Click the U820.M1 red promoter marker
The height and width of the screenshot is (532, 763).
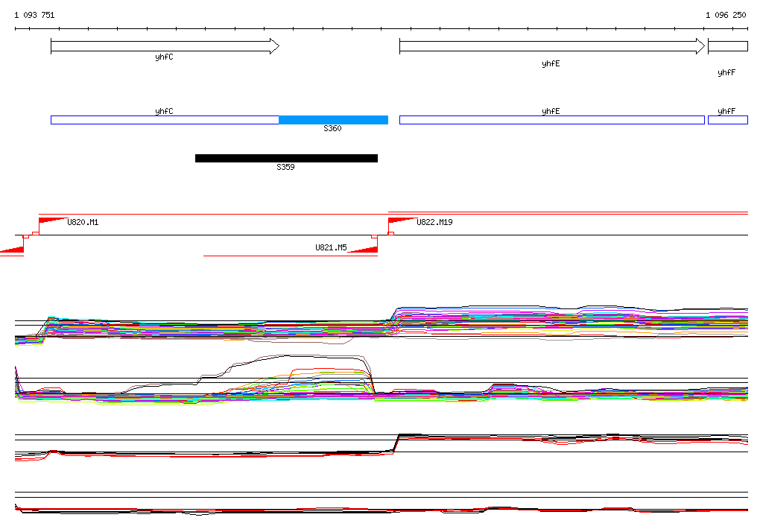click(52, 220)
